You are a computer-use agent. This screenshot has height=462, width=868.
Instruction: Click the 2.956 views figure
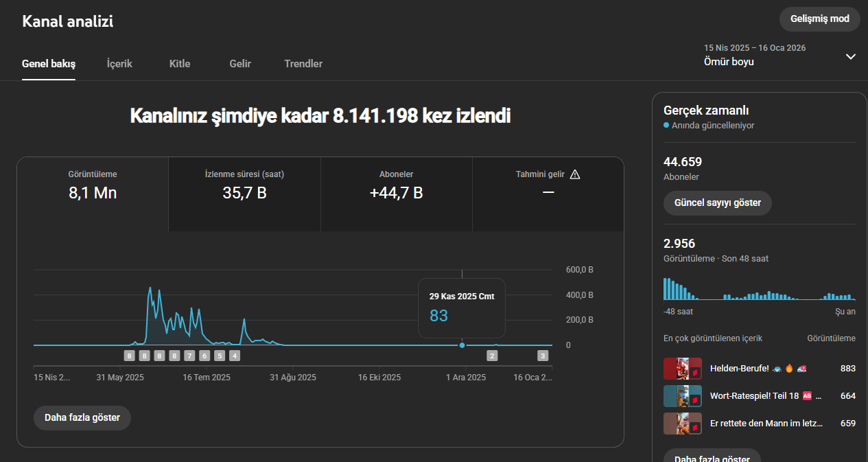pos(679,244)
